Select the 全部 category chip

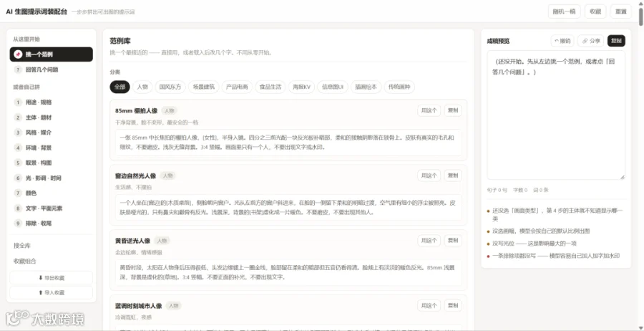tap(119, 87)
